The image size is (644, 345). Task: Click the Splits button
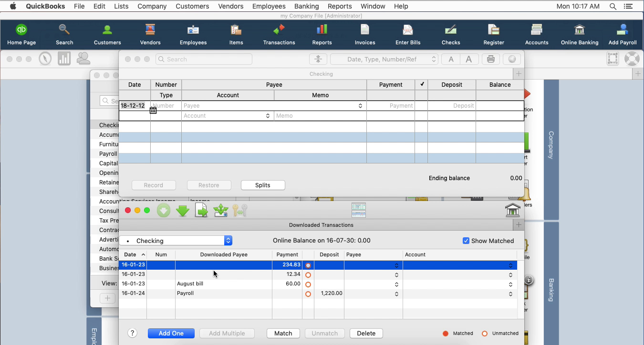tap(263, 185)
